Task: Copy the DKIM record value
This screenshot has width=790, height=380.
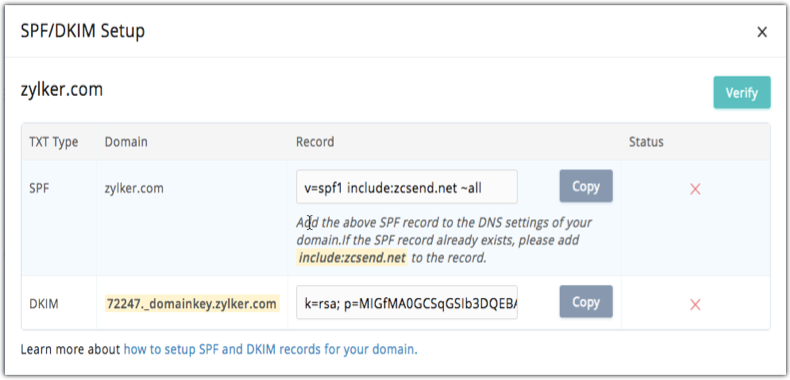Action: point(586,302)
